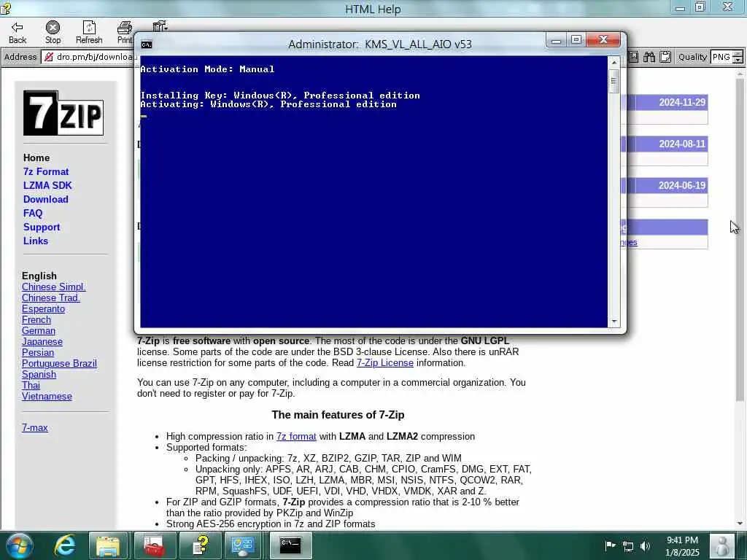Click the command prompt window title icon
The image size is (747, 560).
(x=147, y=44)
